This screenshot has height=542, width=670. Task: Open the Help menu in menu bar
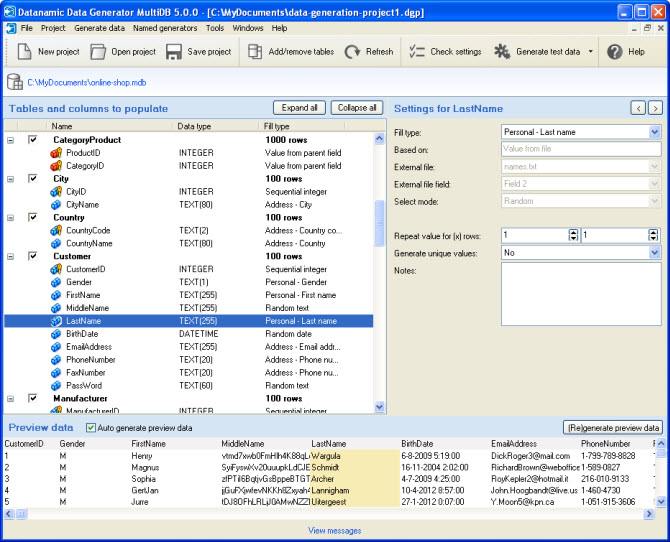pos(279,28)
